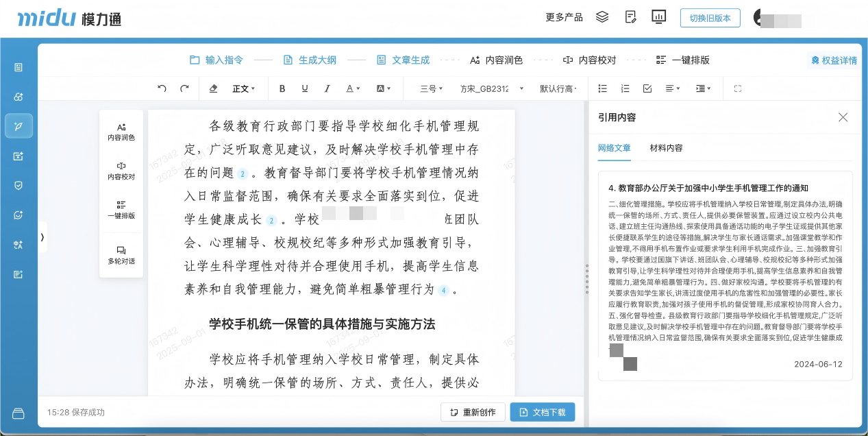868x436 pixels.
Task: Click the 切换旧版本 button
Action: 710,18
